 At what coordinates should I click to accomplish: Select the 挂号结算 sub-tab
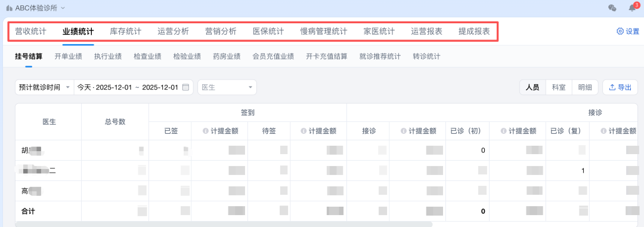point(29,57)
